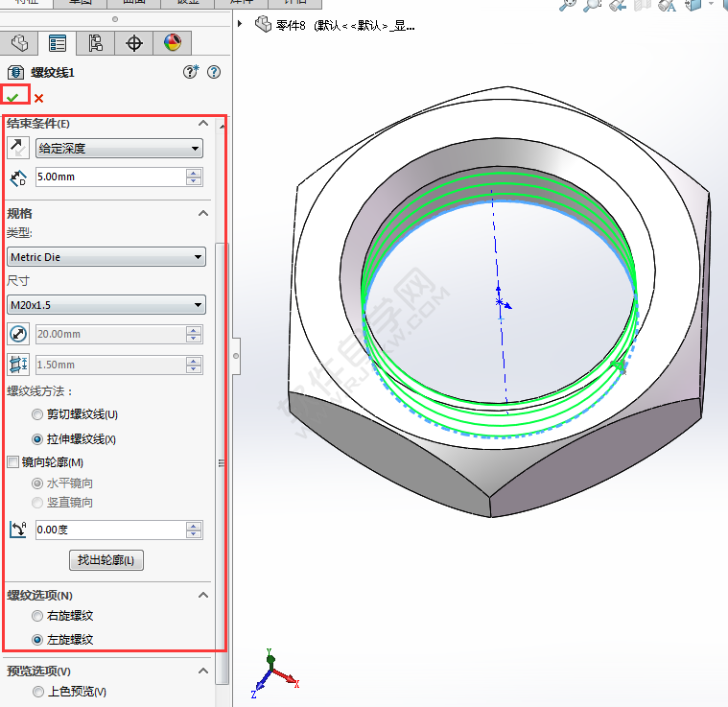
Task: Open the FeatureManager design tree tab
Action: point(19,43)
